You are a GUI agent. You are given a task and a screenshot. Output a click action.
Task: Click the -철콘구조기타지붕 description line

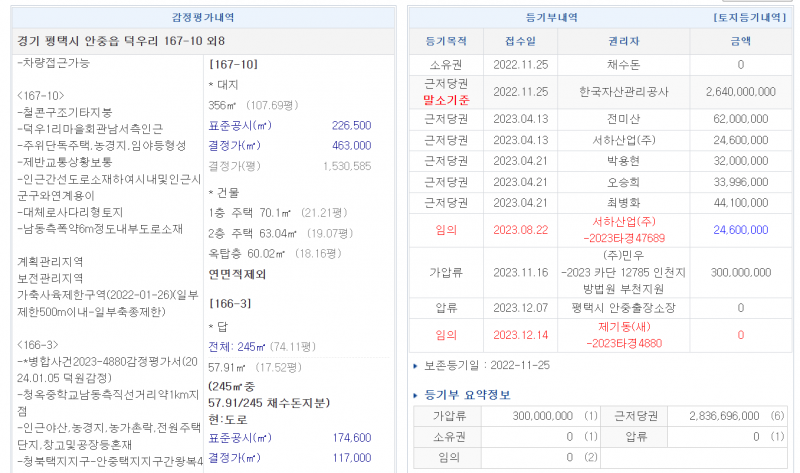click(x=65, y=113)
